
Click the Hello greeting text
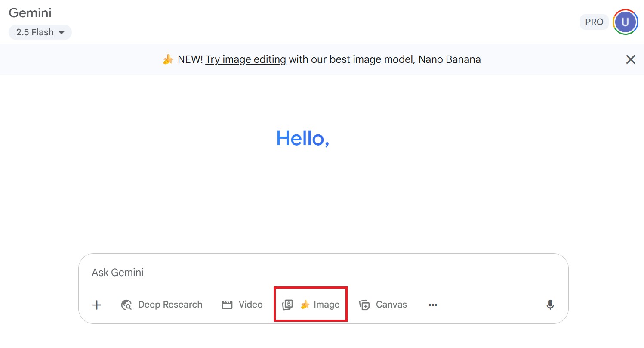click(302, 139)
